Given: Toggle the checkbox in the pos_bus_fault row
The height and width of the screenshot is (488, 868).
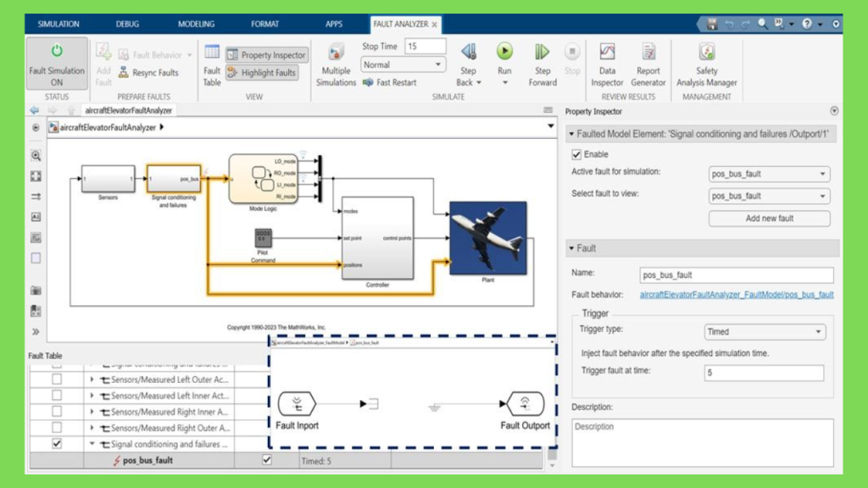Looking at the screenshot, I should tap(267, 460).
